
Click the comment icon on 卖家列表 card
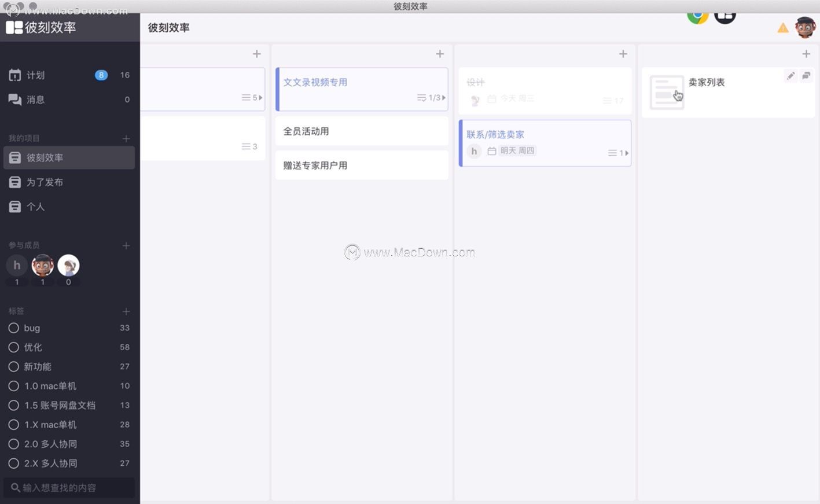(806, 76)
